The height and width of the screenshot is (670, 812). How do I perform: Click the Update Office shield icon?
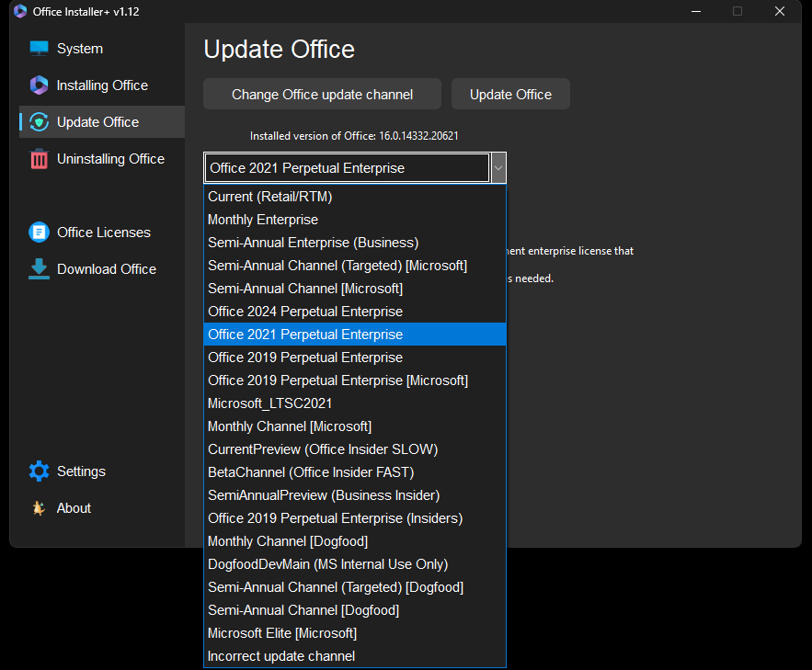click(39, 122)
